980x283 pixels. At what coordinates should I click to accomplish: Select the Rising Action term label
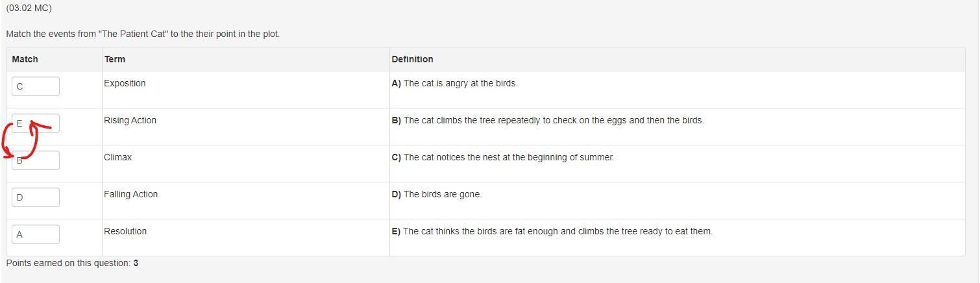click(130, 120)
